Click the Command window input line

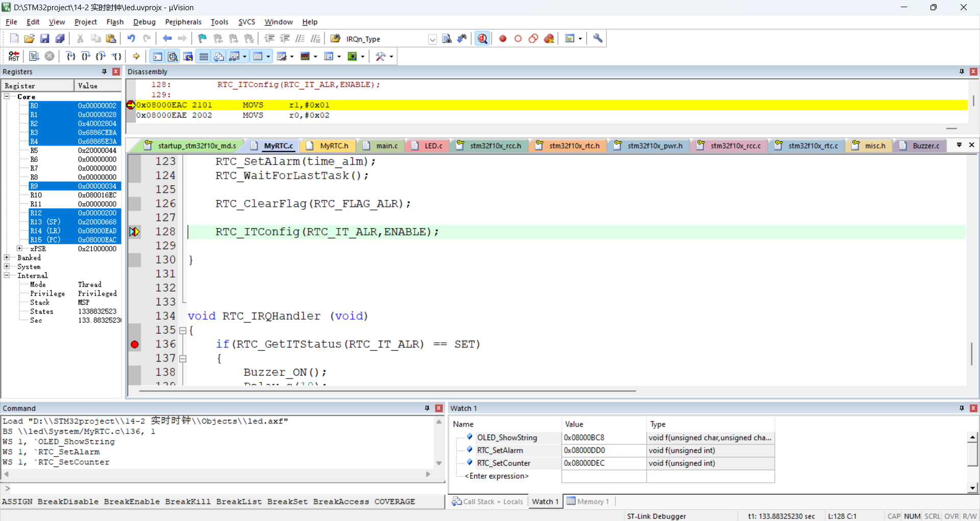[x=223, y=488]
